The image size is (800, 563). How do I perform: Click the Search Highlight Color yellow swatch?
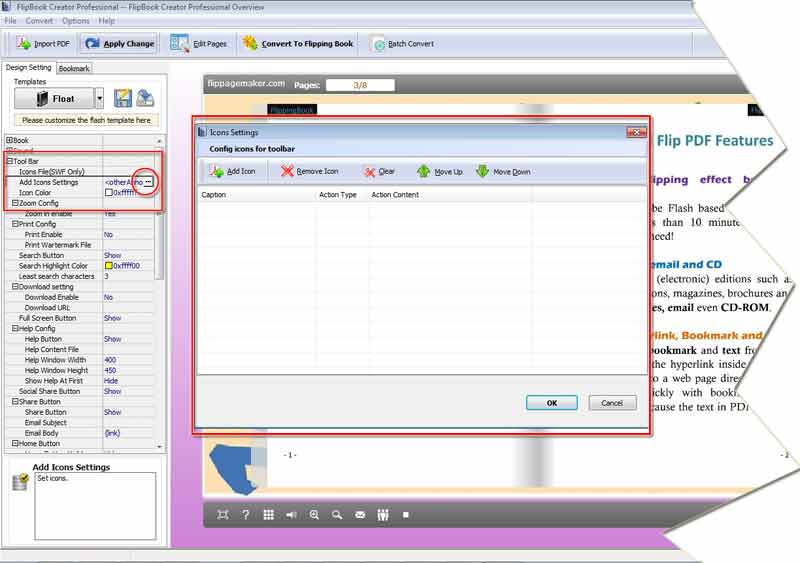coord(108,265)
